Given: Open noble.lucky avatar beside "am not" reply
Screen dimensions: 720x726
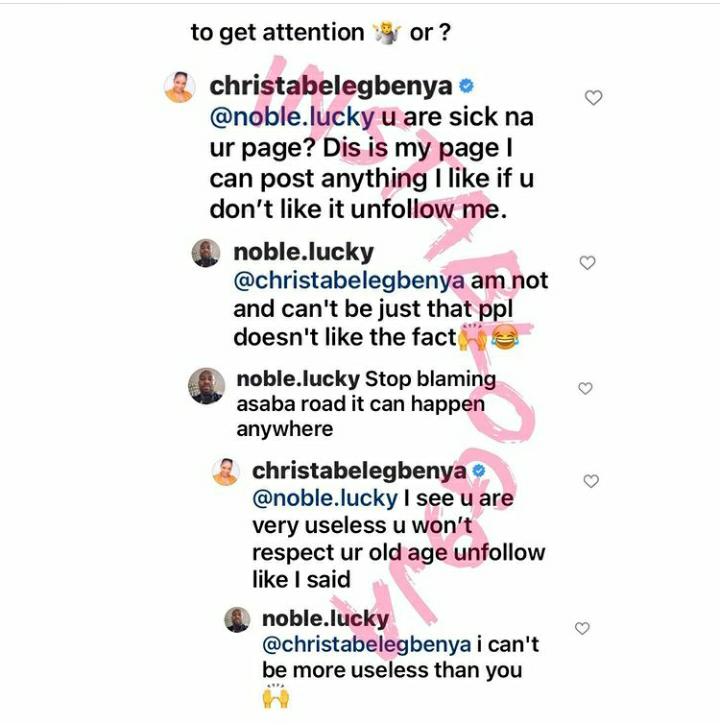Looking at the screenshot, I should 206,253.
